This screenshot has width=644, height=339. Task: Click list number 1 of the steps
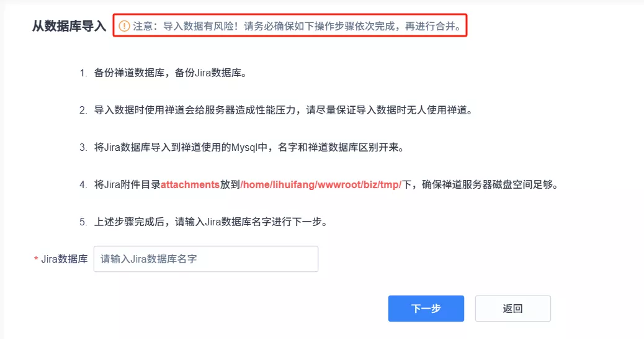pos(83,73)
